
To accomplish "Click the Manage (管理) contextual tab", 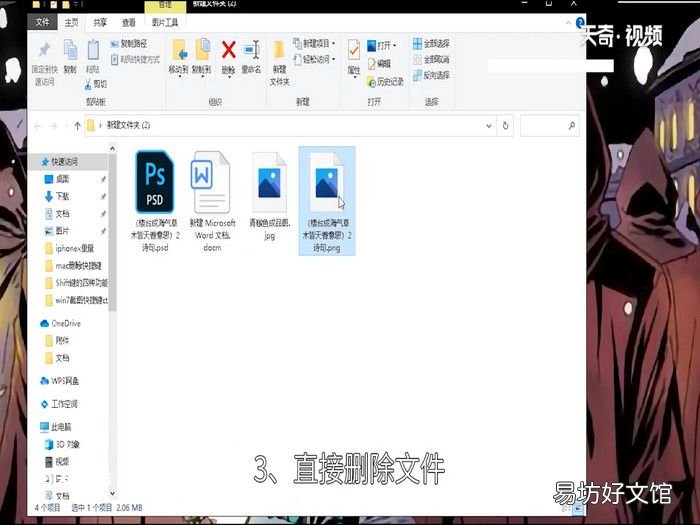I will coord(165,5).
